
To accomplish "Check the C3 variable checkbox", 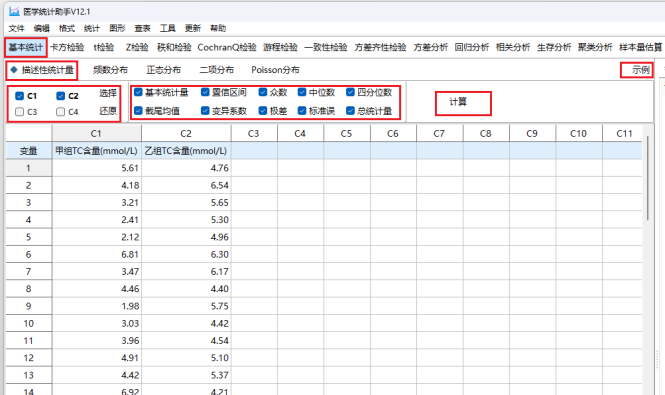I will click(20, 112).
